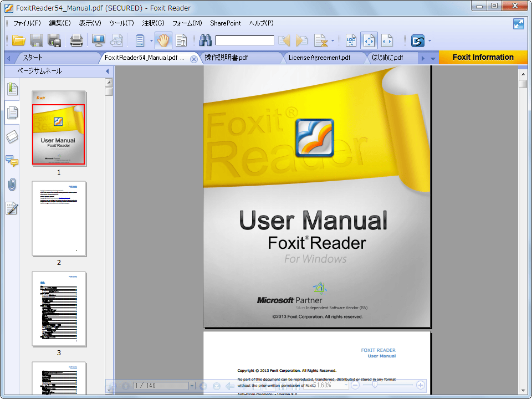Collapse the ページサムネール panel arrow
The height and width of the screenshot is (399, 532).
pyautogui.click(x=107, y=71)
